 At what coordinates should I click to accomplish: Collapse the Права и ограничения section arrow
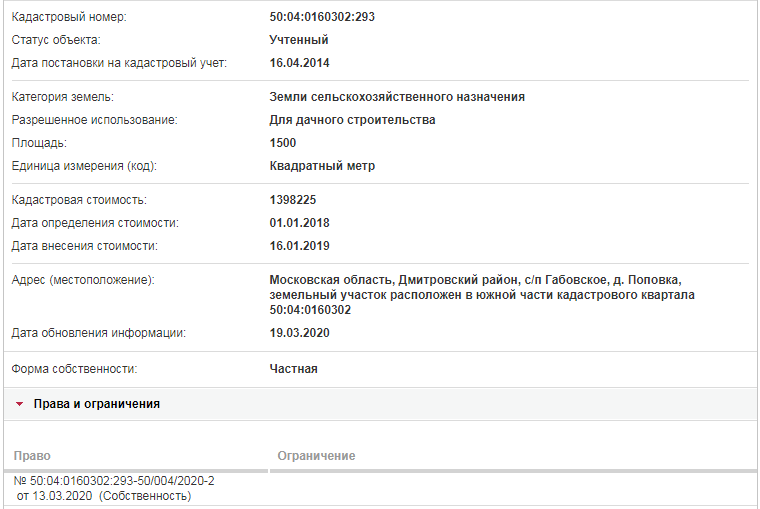[x=19, y=404]
